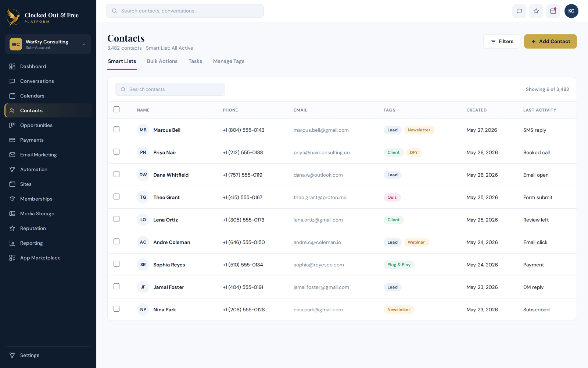The height and width of the screenshot is (368, 588).
Task: Click the Email Marketing envelope icon
Action: coord(12,155)
